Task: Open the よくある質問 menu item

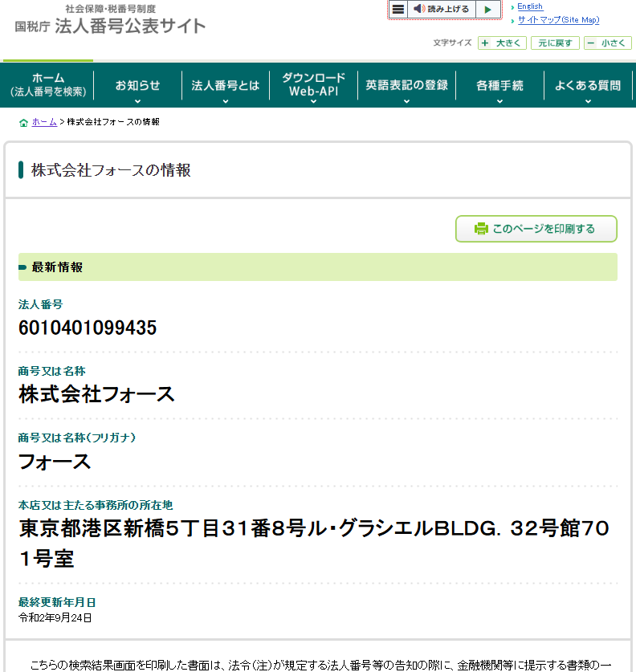Action: [x=588, y=85]
